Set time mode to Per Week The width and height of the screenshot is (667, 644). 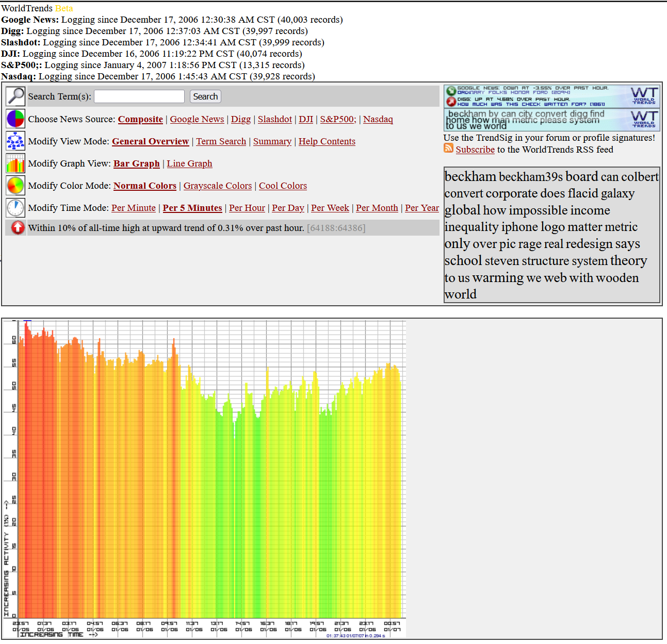330,208
